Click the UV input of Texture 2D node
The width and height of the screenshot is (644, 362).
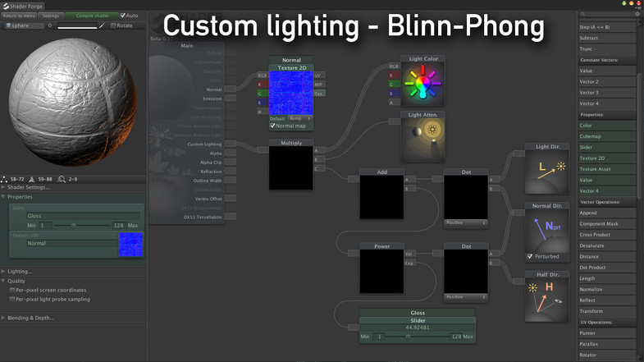[x=319, y=76]
